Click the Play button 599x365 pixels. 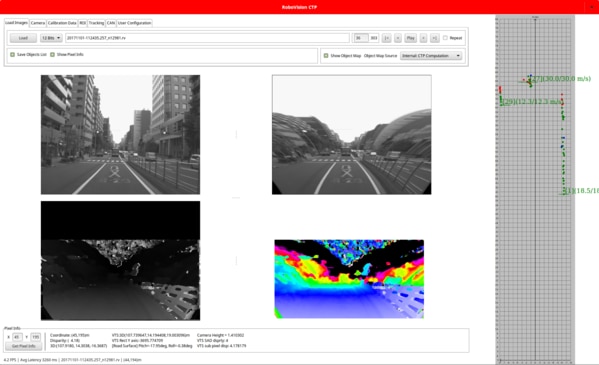(x=411, y=38)
